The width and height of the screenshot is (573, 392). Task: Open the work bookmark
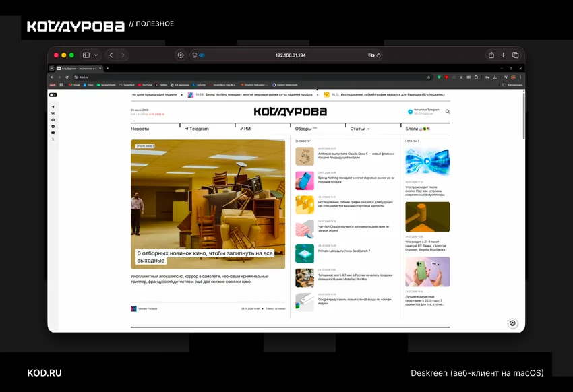(x=53, y=85)
